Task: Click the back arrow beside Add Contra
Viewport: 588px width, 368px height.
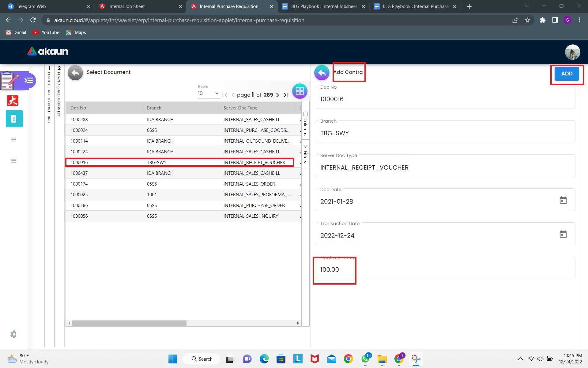Action: tap(322, 73)
